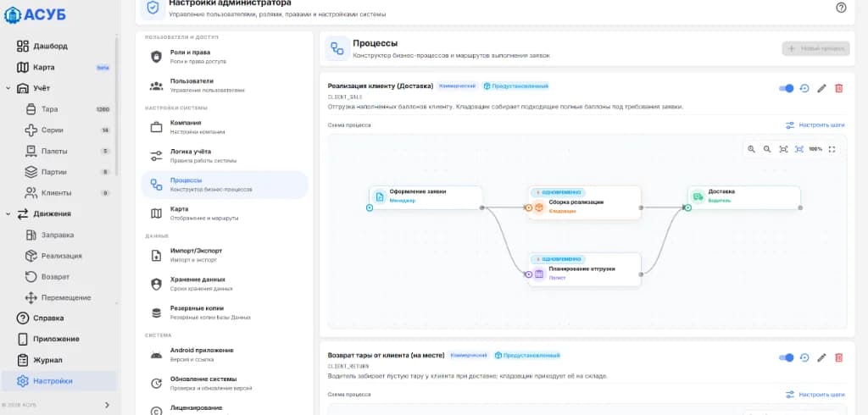Select Планирование отгрузки node in diagram
The image size is (868, 415).
(585, 269)
